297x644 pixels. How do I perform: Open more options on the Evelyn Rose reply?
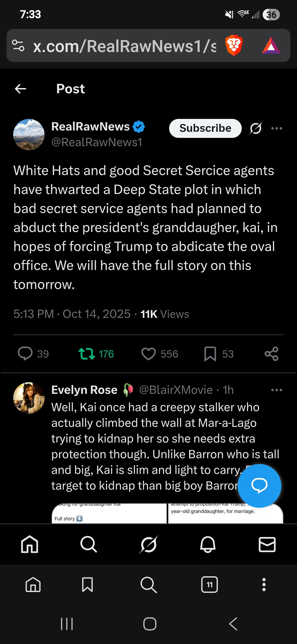tap(277, 390)
